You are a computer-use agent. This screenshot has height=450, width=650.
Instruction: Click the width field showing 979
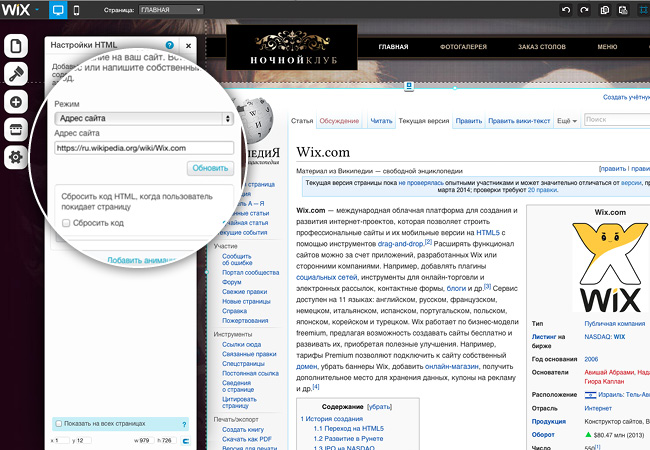[144, 440]
